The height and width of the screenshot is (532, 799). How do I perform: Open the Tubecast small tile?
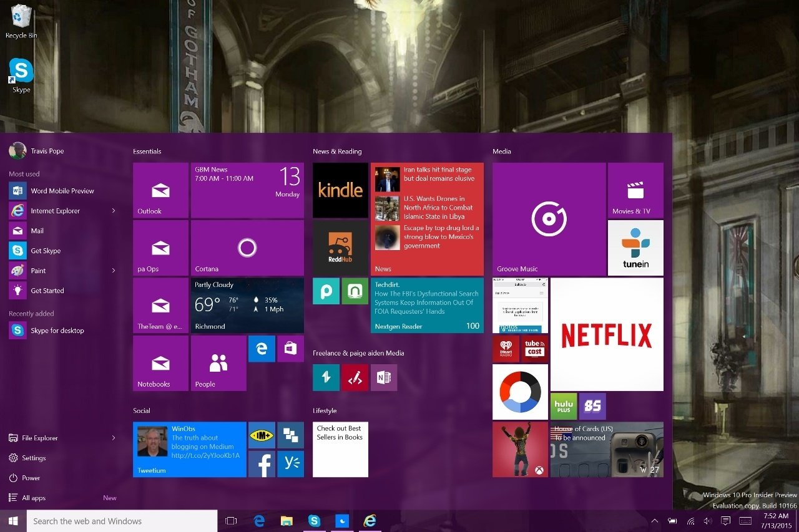tap(534, 349)
